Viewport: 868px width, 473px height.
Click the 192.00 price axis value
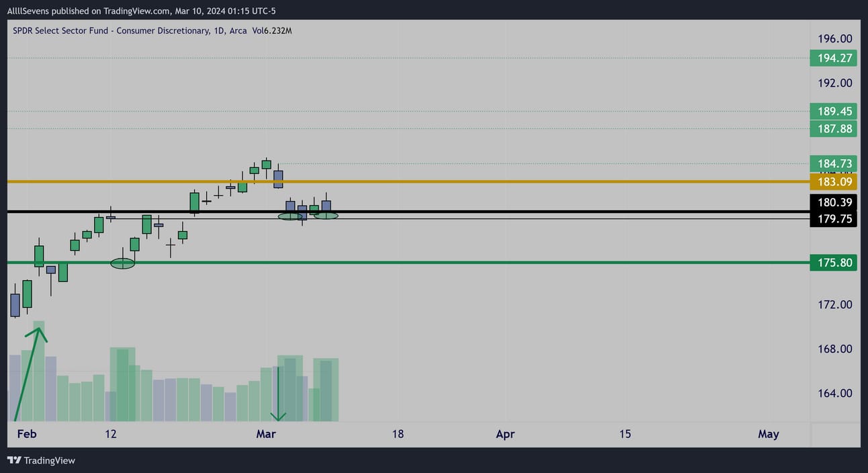pyautogui.click(x=835, y=83)
